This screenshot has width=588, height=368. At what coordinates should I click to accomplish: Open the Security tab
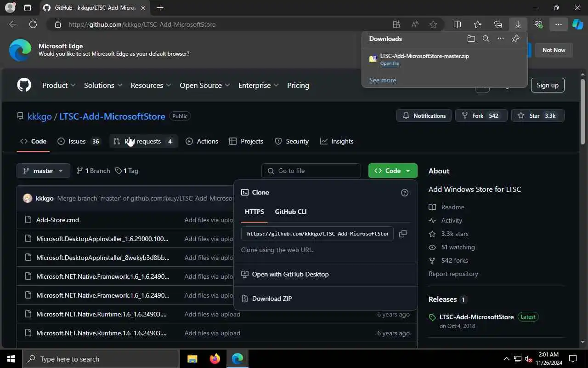coord(292,141)
